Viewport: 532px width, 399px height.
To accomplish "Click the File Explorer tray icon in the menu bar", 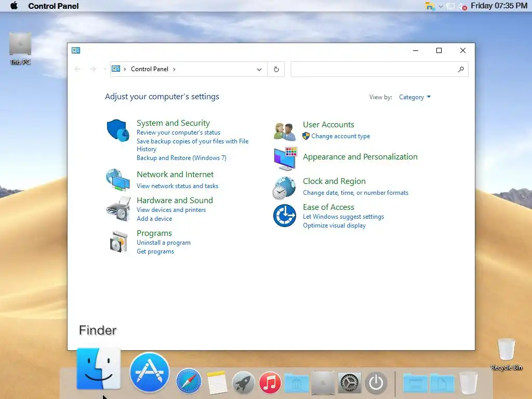I will [x=430, y=6].
